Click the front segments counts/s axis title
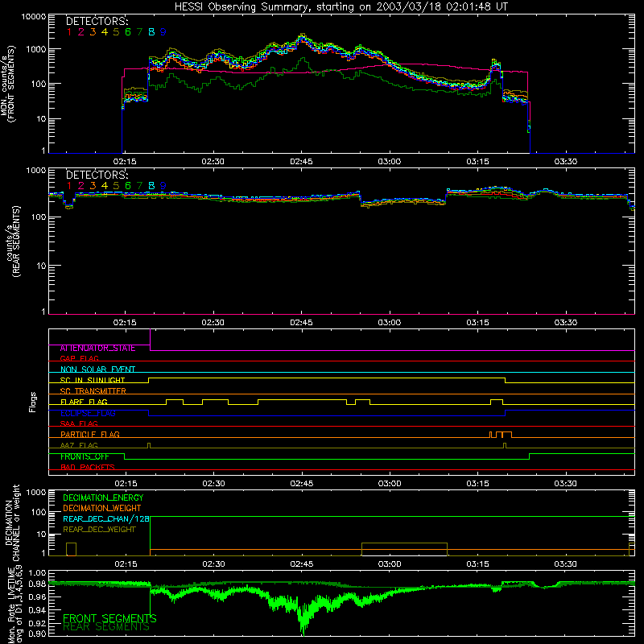This screenshot has height=644, width=644. coord(8,84)
